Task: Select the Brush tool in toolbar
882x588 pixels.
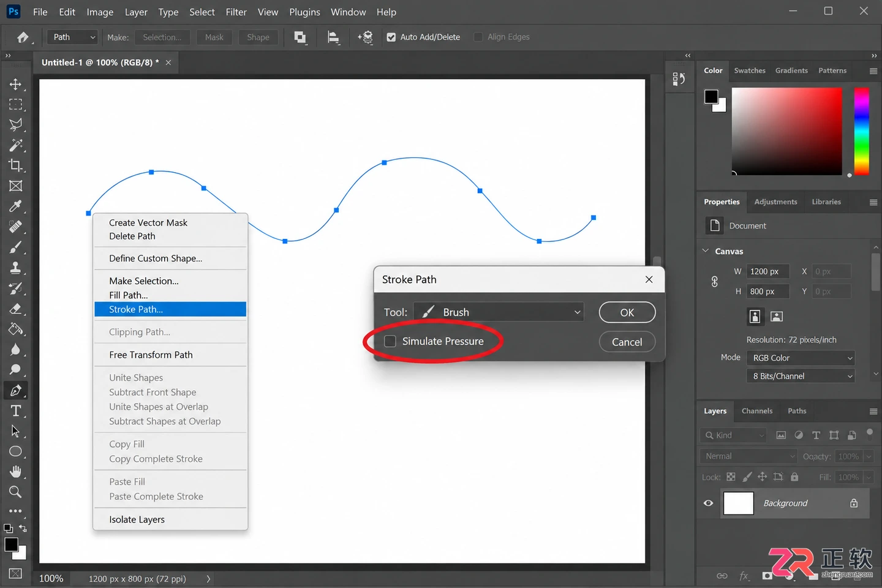Action: [15, 247]
